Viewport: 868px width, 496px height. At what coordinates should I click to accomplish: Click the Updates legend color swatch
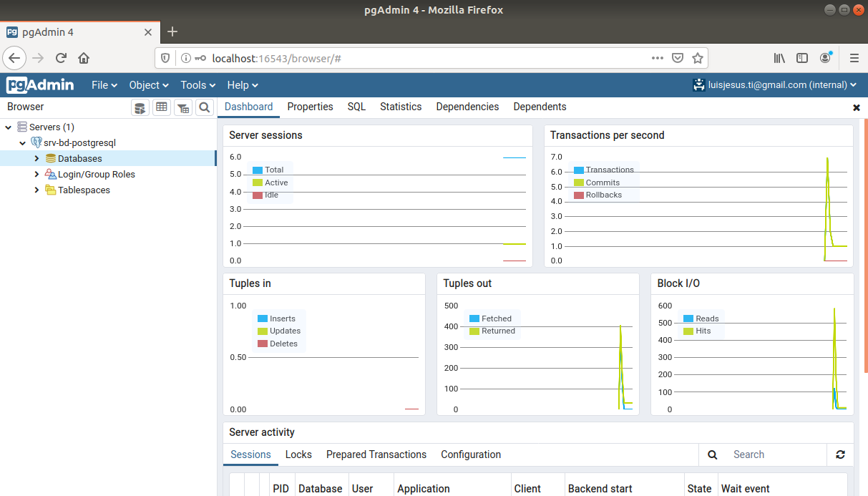point(262,331)
